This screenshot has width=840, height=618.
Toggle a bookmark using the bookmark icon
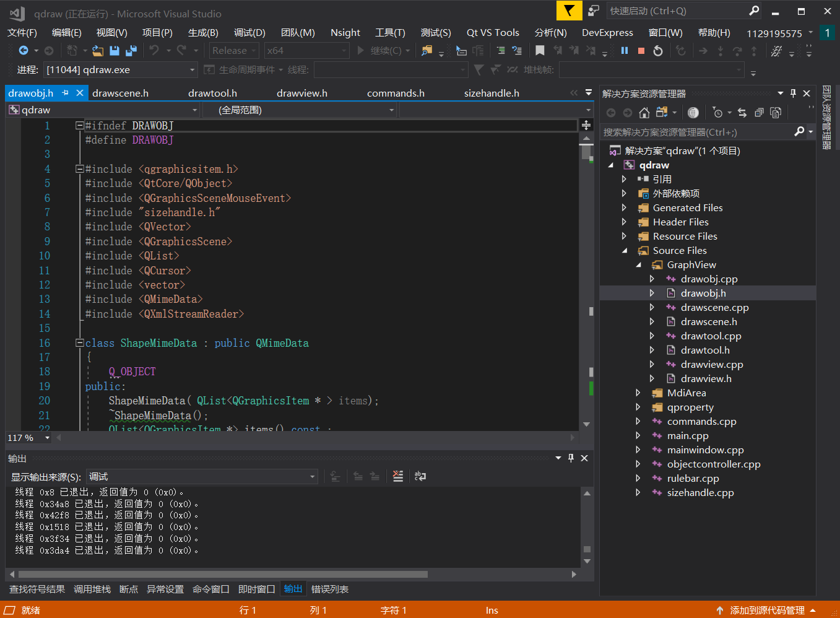pyautogui.click(x=540, y=51)
